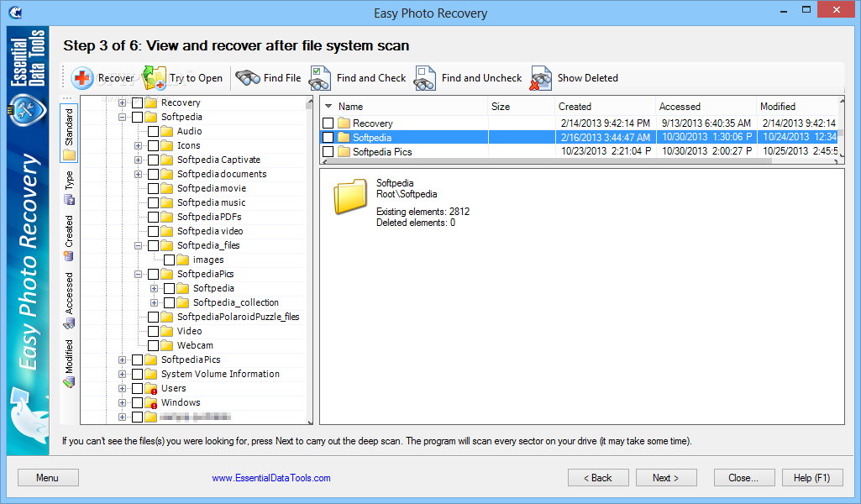This screenshot has height=504, width=861.
Task: Click the Users folder warning icon
Action: point(151,388)
